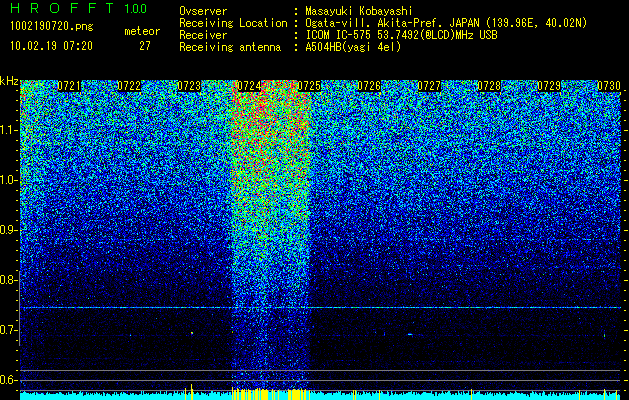Click the Receiver field label
This screenshot has height=400, width=629.
tap(203, 35)
